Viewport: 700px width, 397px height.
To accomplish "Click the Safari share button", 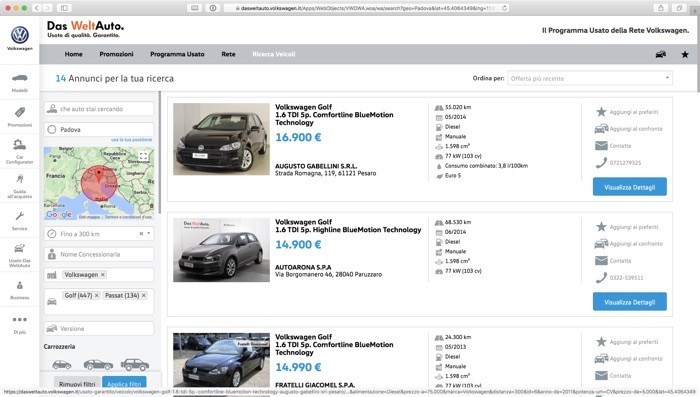I will [x=661, y=8].
